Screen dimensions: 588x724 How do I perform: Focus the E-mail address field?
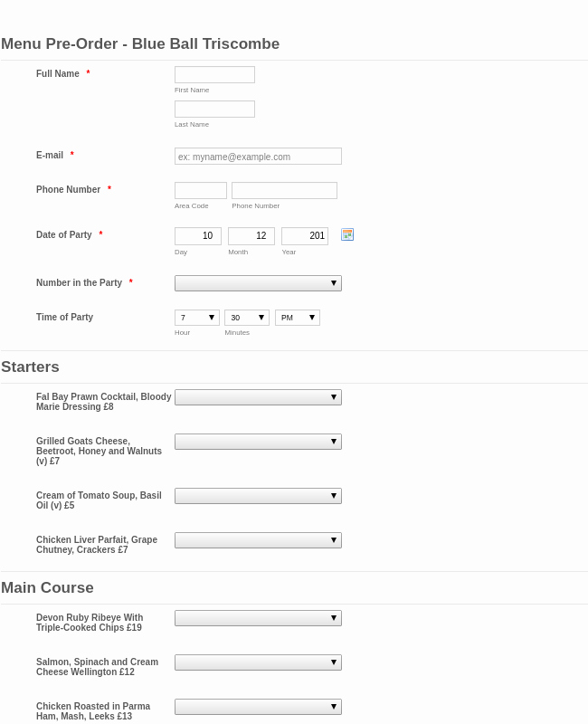click(258, 156)
